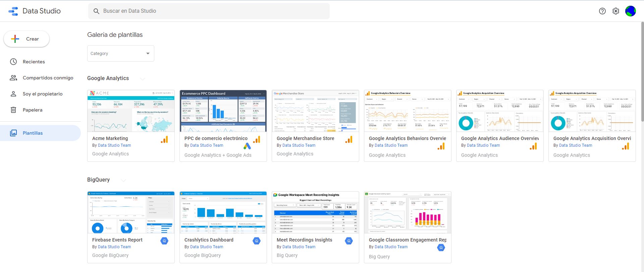
Task: Open Data Studio Team link under Google Merchandise Store
Action: [x=299, y=145]
